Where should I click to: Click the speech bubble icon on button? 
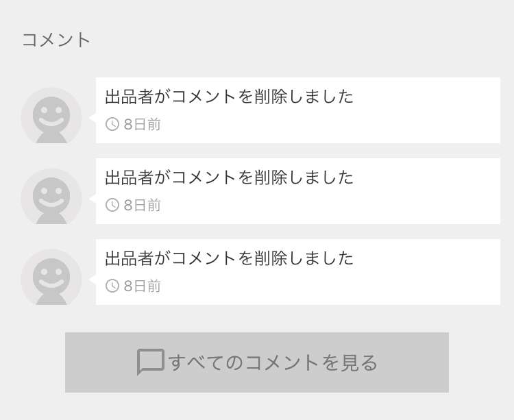pos(151,362)
